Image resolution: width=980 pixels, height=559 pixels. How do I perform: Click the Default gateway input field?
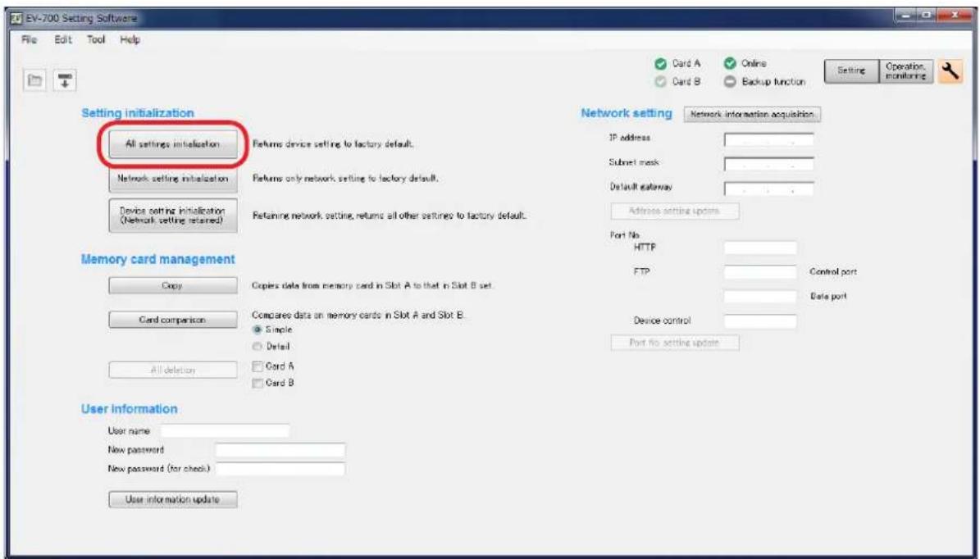(x=768, y=188)
